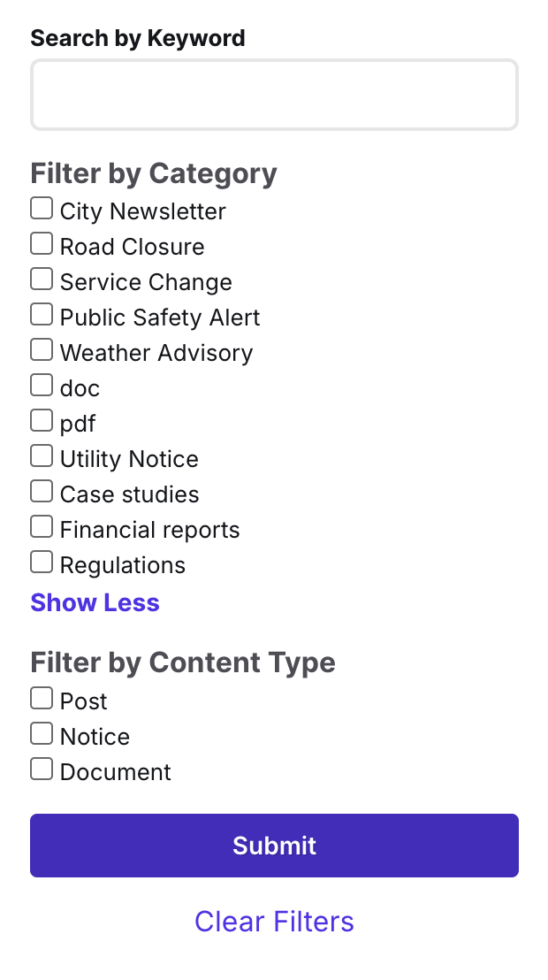Click the Document label text
Screen dimensions: 548x980
tap(115, 771)
